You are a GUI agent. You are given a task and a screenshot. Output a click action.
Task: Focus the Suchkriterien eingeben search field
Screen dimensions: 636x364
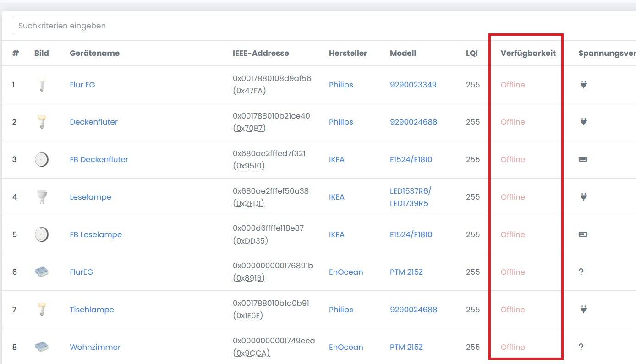pos(321,26)
